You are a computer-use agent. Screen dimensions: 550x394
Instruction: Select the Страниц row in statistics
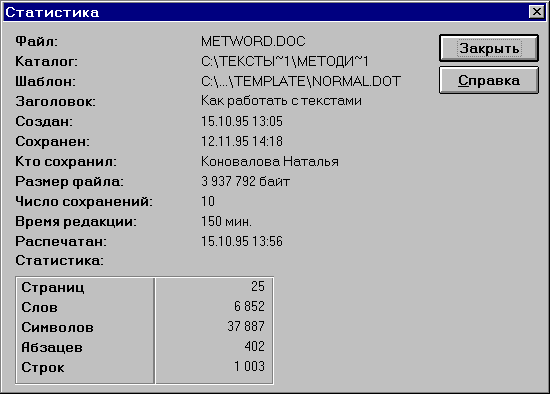(144, 287)
